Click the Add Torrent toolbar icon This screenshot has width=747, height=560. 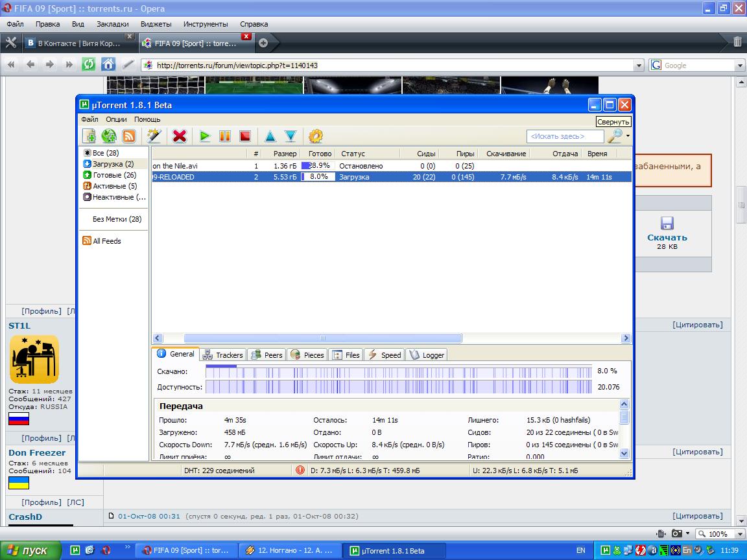pos(89,136)
